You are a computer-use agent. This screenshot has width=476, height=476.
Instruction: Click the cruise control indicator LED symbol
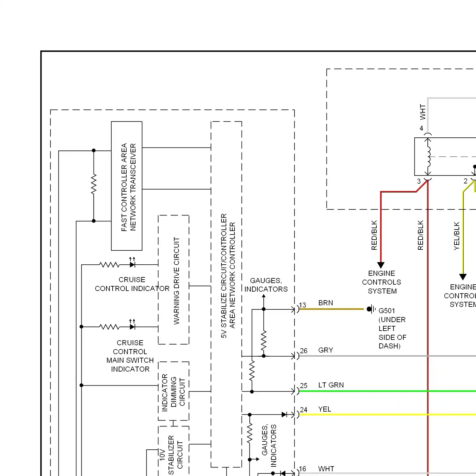click(132, 264)
